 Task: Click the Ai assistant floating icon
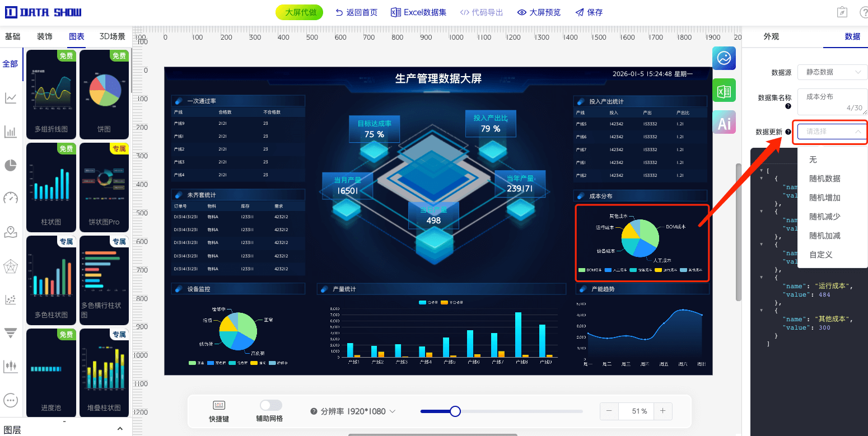724,122
